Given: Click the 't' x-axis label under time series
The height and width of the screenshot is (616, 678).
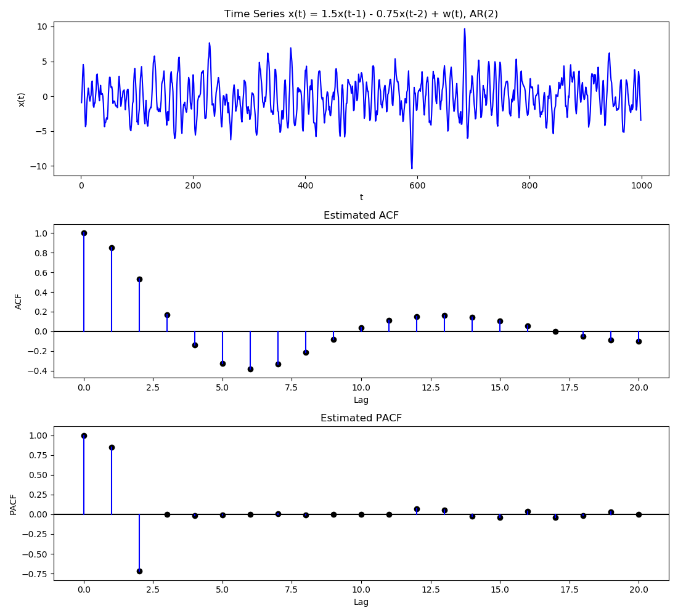Looking at the screenshot, I should coord(361,197).
